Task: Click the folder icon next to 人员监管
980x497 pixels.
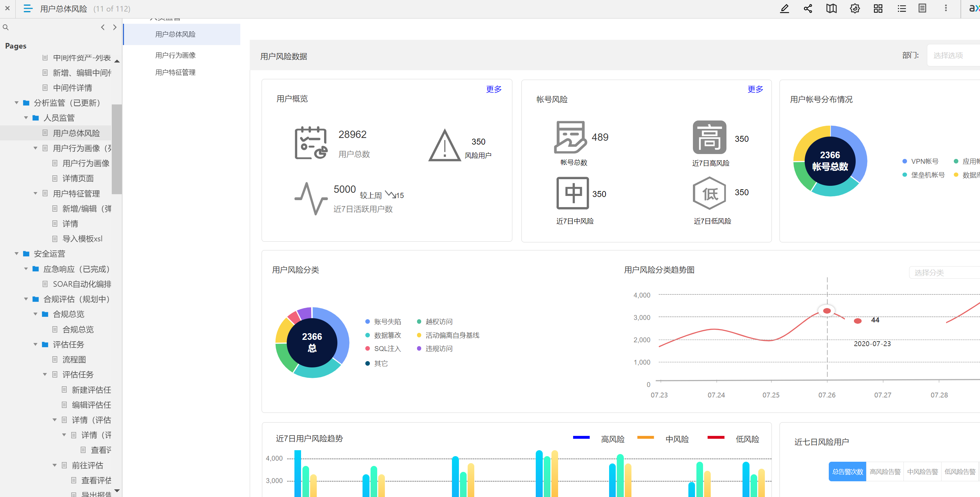Action: coord(36,118)
